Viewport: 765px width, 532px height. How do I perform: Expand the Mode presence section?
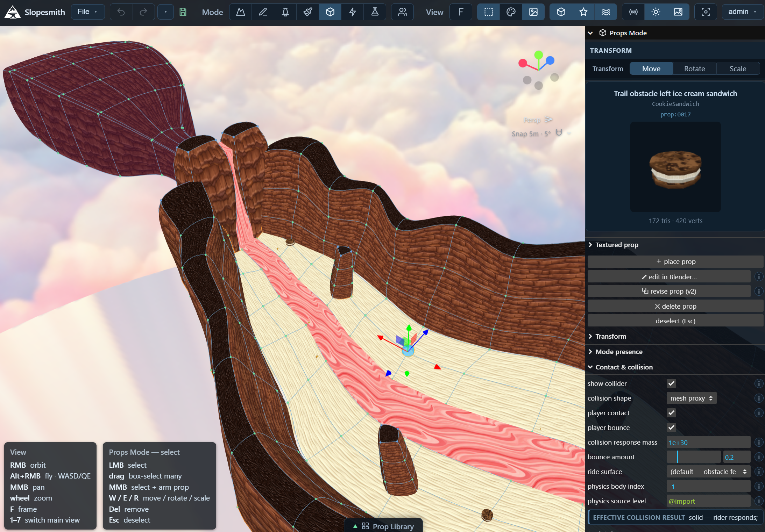[675, 352]
